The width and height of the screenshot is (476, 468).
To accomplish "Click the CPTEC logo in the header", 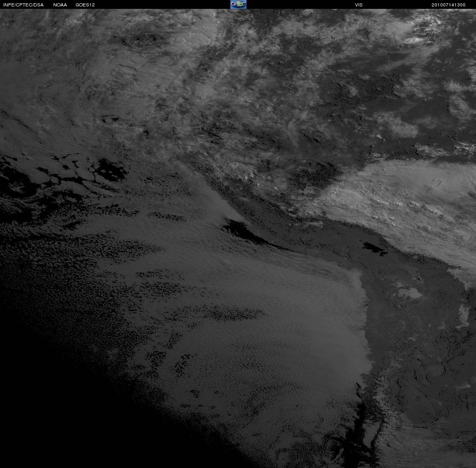I will pyautogui.click(x=238, y=4).
